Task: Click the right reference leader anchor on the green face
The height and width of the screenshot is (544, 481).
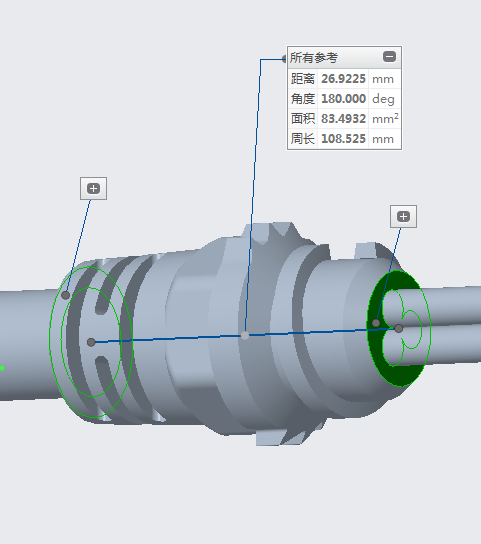Action: (x=376, y=323)
